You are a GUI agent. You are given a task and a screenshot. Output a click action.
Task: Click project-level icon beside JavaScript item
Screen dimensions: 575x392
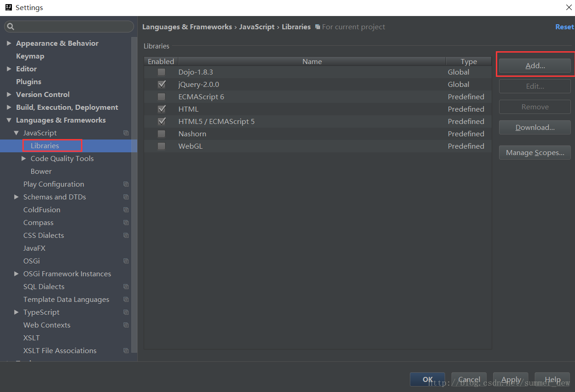point(126,133)
